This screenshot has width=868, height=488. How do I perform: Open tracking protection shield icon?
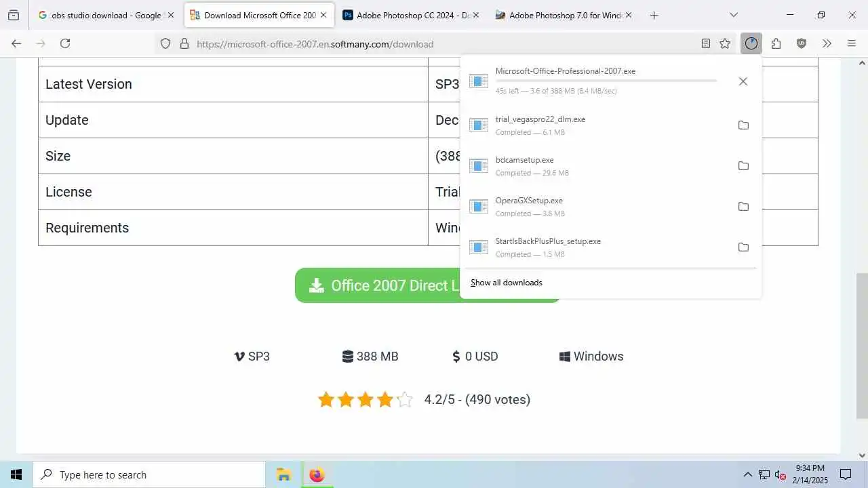click(x=165, y=43)
